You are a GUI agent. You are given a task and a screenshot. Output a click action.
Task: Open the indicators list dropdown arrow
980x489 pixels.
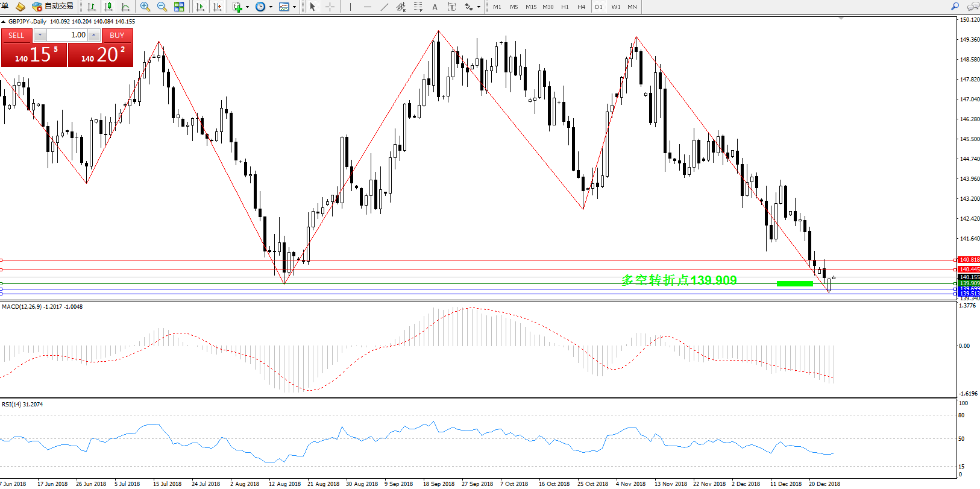247,7
